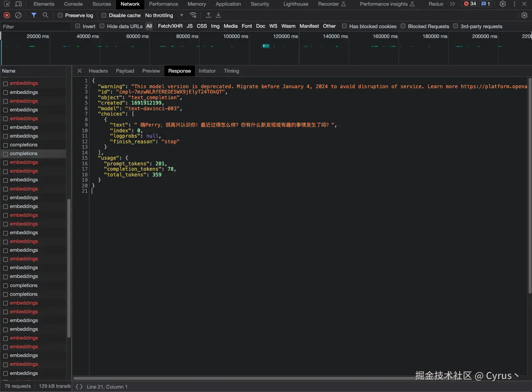Image resolution: width=532 pixels, height=392 pixels.
Task: Clear the network log
Action: (18, 15)
